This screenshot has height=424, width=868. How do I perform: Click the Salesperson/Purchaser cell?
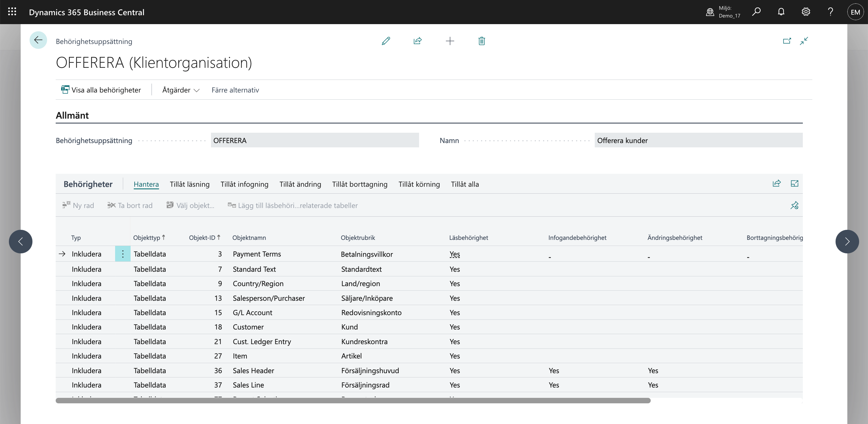269,298
